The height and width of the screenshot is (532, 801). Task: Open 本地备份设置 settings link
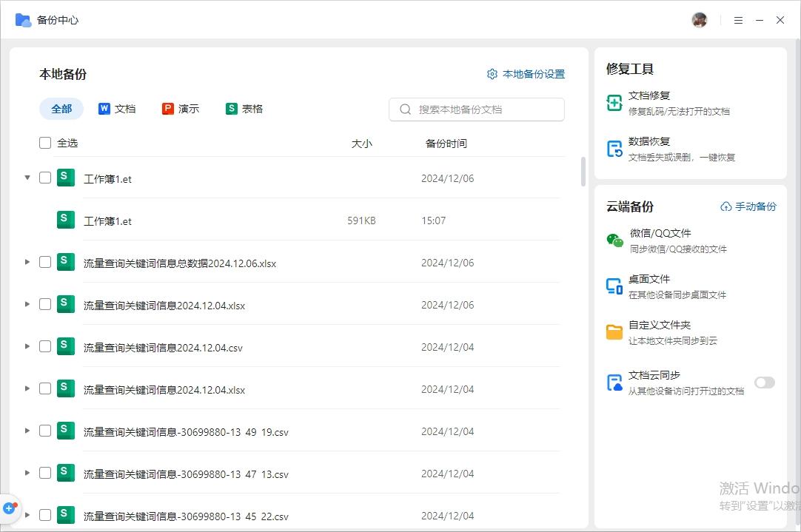pyautogui.click(x=526, y=74)
